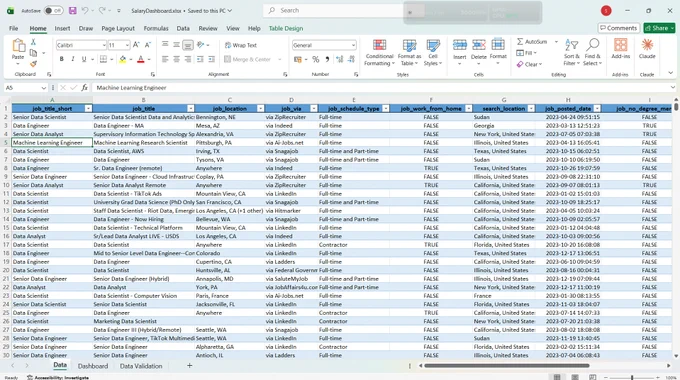Open the job_posted_date filter dropdown

click(x=597, y=108)
